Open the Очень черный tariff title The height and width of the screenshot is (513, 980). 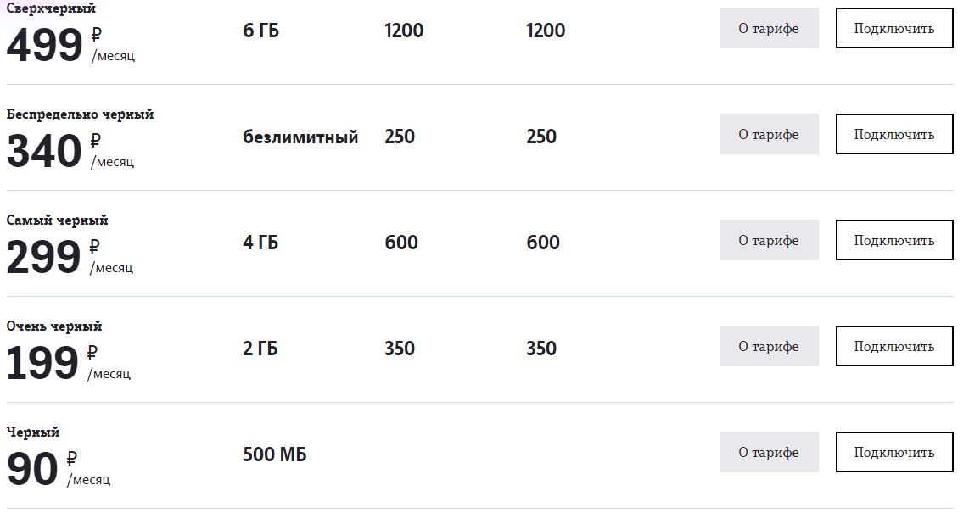[54, 326]
